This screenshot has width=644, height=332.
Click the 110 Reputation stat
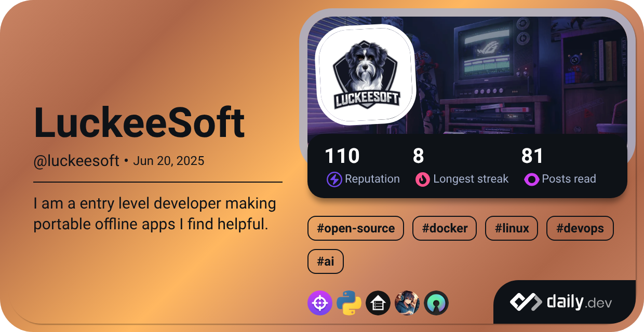(x=342, y=156)
